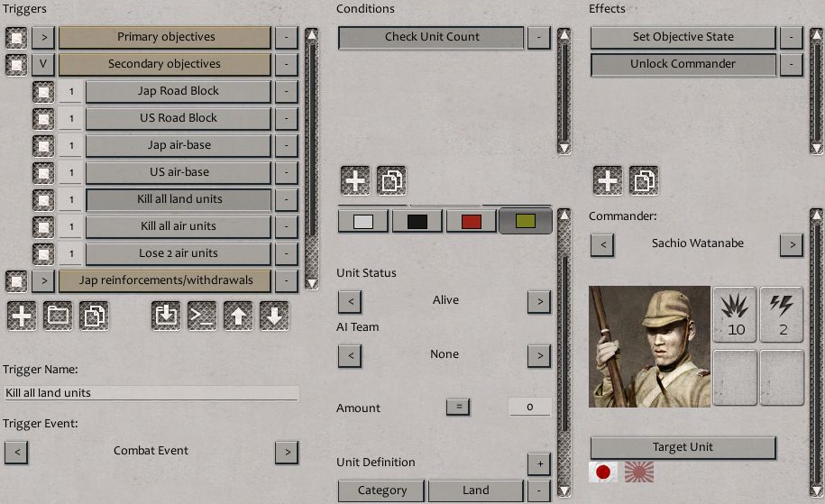Copy condition with duplicate icon

click(x=391, y=181)
